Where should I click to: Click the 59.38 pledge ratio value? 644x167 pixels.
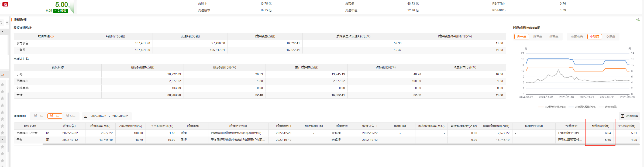(398, 43)
